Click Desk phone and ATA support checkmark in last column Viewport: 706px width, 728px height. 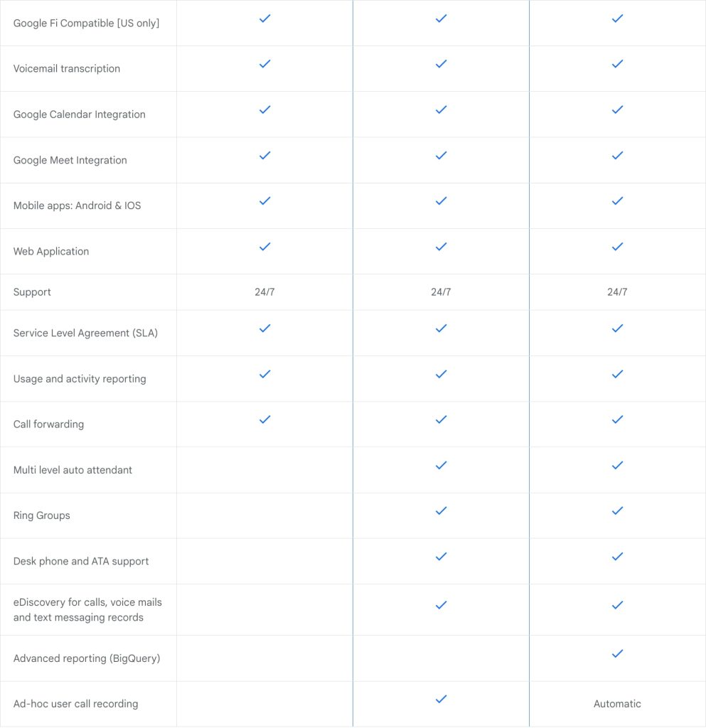[617, 556]
